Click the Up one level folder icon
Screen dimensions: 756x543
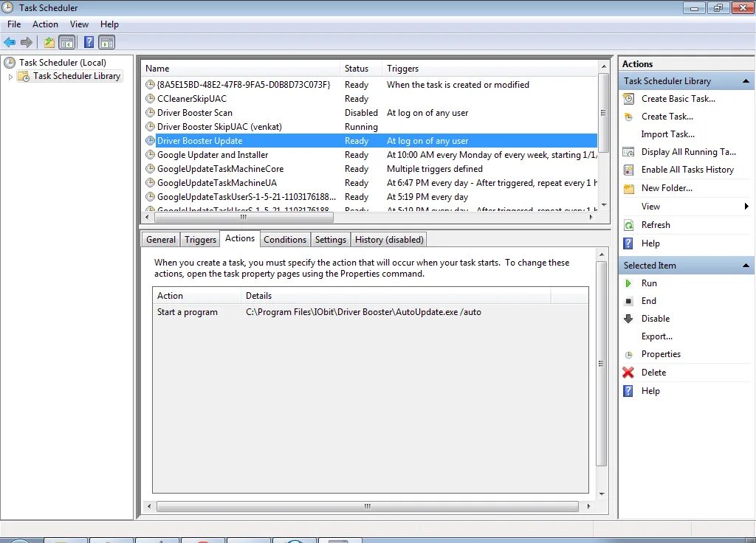[49, 42]
